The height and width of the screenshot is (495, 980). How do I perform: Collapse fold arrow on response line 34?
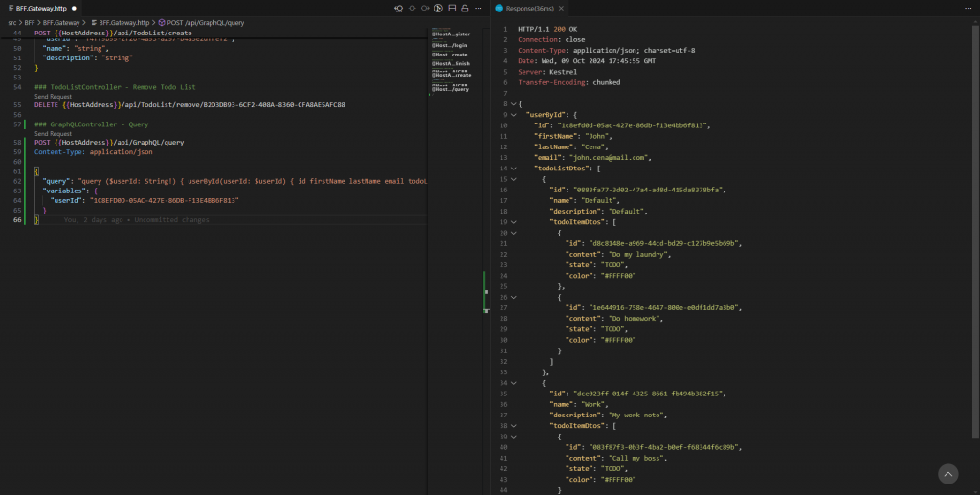pos(513,383)
